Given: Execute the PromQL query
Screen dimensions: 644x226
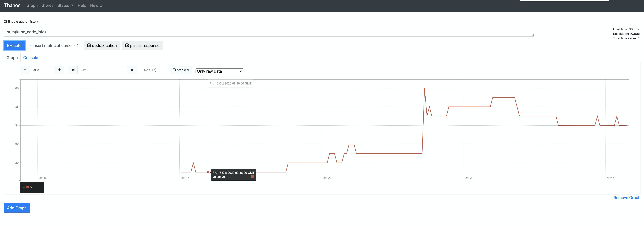Looking at the screenshot, I should point(14,45).
